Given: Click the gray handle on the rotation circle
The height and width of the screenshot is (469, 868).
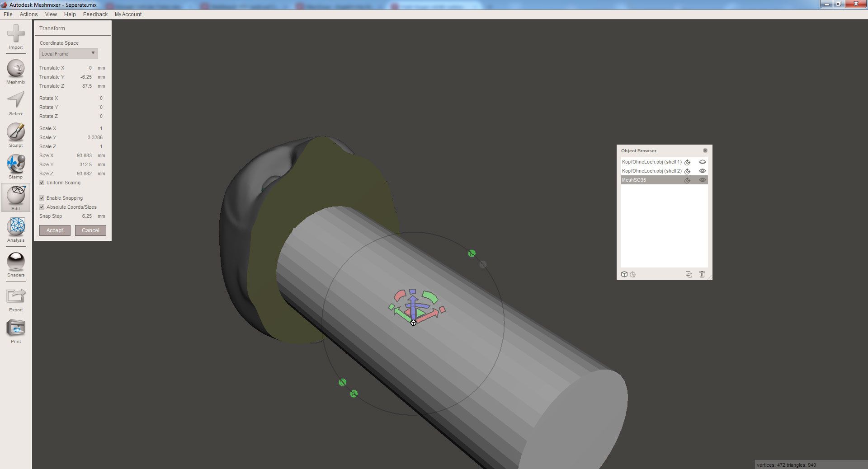Looking at the screenshot, I should [x=483, y=264].
